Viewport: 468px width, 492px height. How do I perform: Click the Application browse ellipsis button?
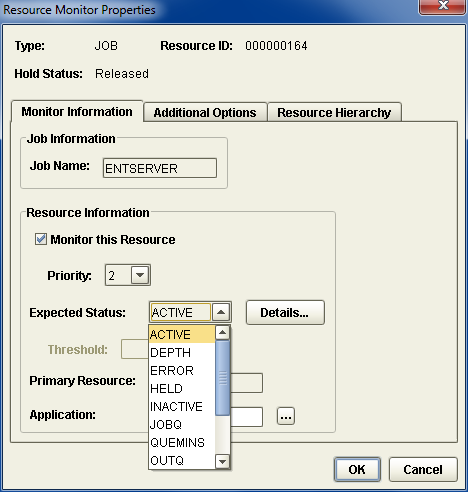pos(286,416)
